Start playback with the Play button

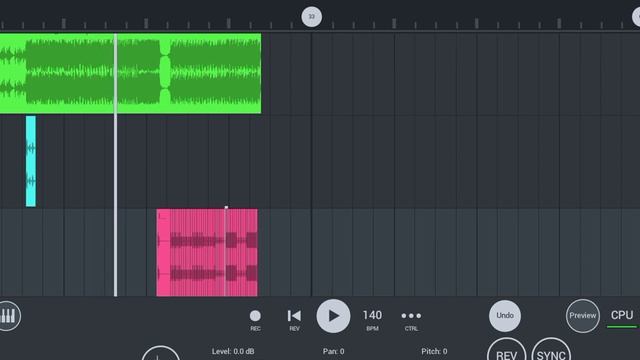333,316
